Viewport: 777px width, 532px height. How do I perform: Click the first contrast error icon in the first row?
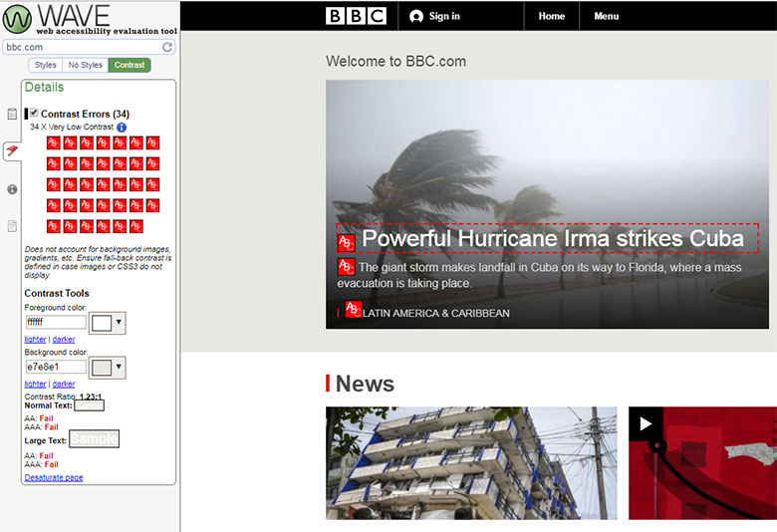click(x=54, y=142)
